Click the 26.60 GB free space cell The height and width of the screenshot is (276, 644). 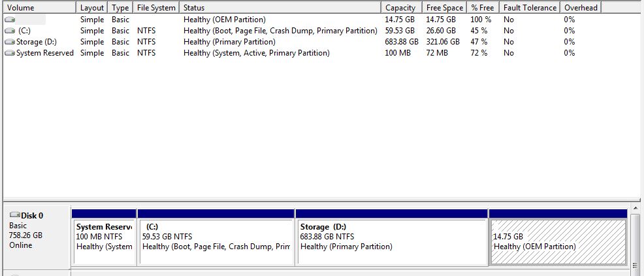tap(441, 31)
